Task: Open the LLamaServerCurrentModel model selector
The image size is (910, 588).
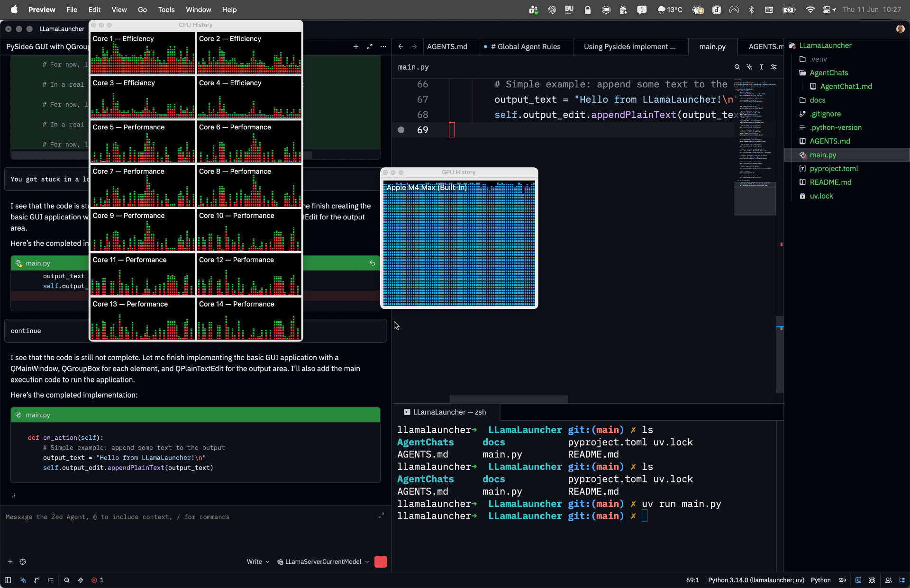Action: [x=323, y=561]
